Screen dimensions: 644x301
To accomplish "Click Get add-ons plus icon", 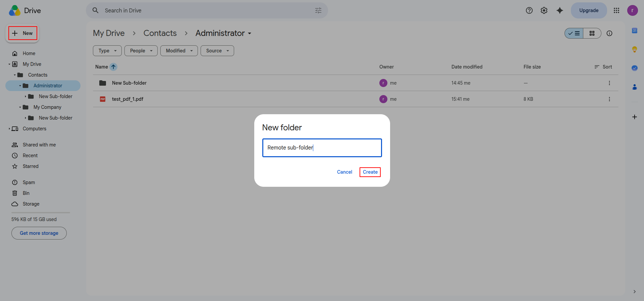I will point(635,117).
